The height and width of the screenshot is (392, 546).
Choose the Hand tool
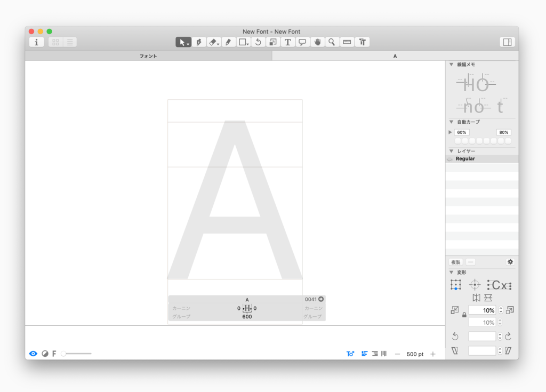tap(317, 42)
